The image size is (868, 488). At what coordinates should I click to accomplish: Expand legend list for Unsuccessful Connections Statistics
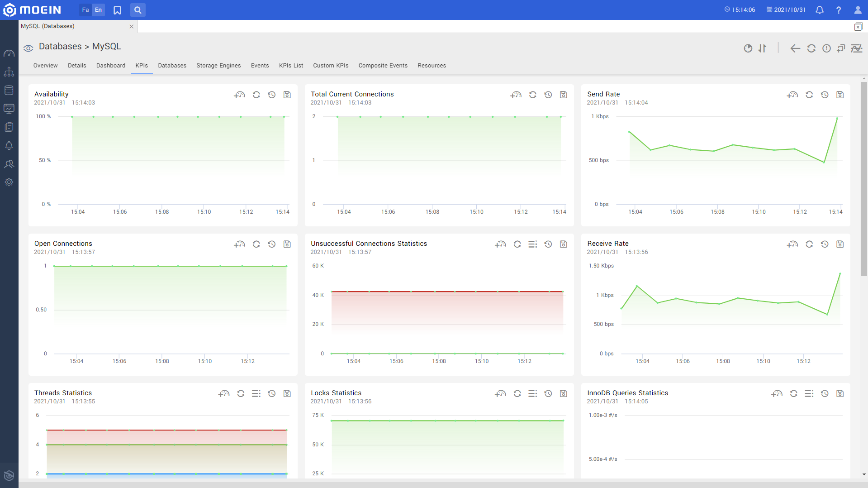[x=532, y=244]
